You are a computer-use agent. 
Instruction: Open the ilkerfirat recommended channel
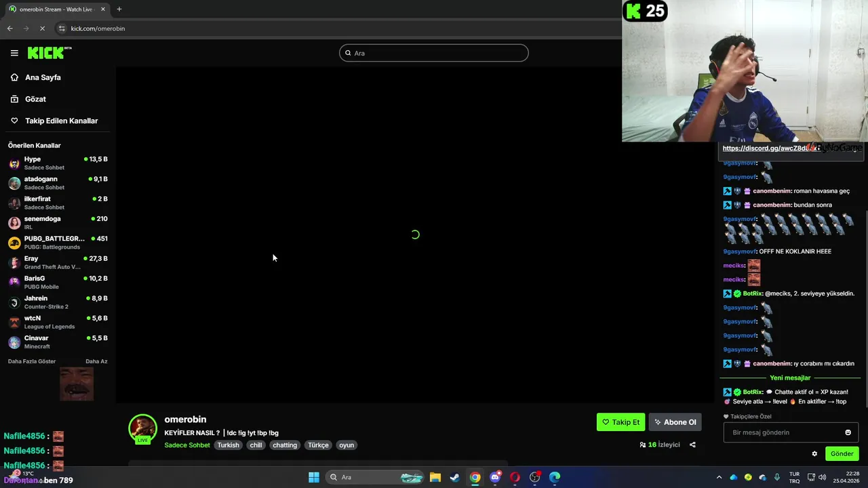[58, 203]
